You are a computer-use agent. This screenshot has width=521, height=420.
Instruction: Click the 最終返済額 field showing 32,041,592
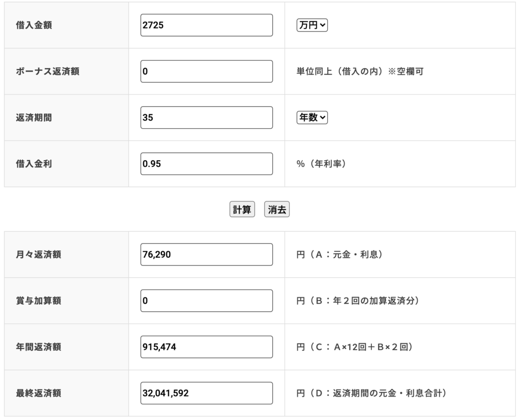[207, 393]
